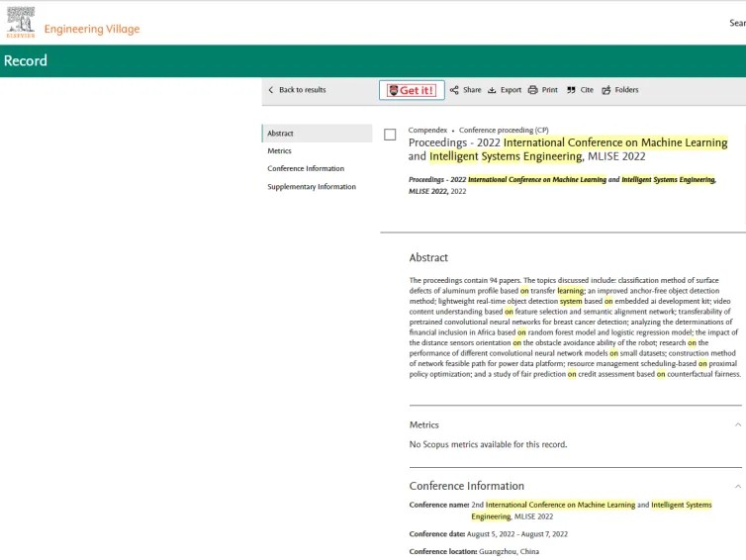
Task: Click the Print icon
Action: 532,90
